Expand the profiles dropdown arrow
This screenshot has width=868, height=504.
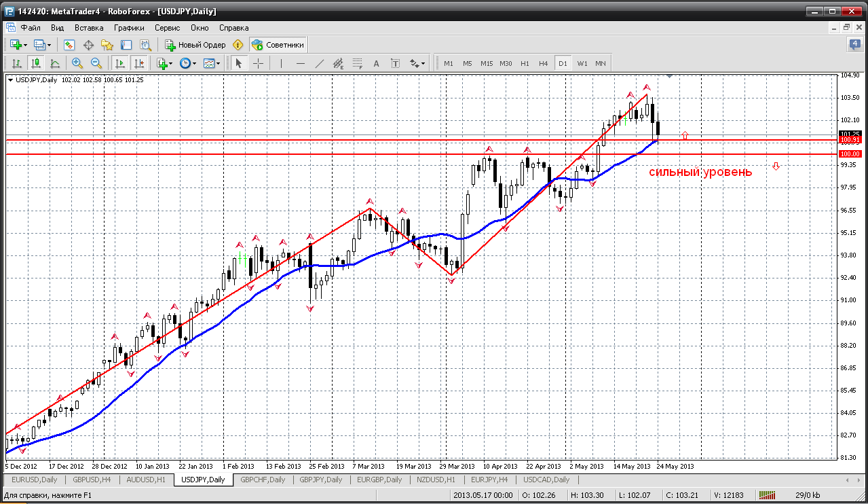(x=50, y=45)
